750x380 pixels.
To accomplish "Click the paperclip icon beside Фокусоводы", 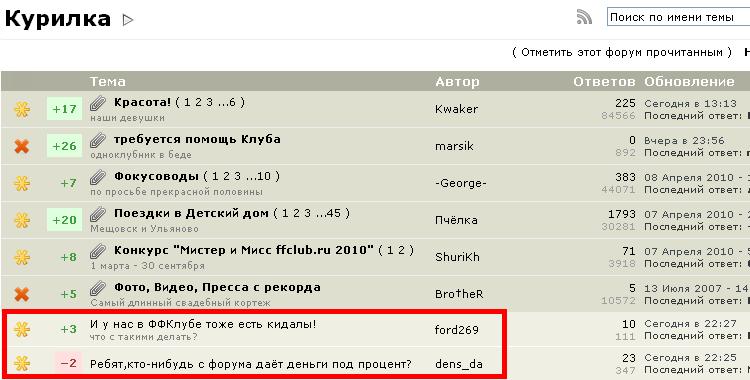I will coord(98,177).
